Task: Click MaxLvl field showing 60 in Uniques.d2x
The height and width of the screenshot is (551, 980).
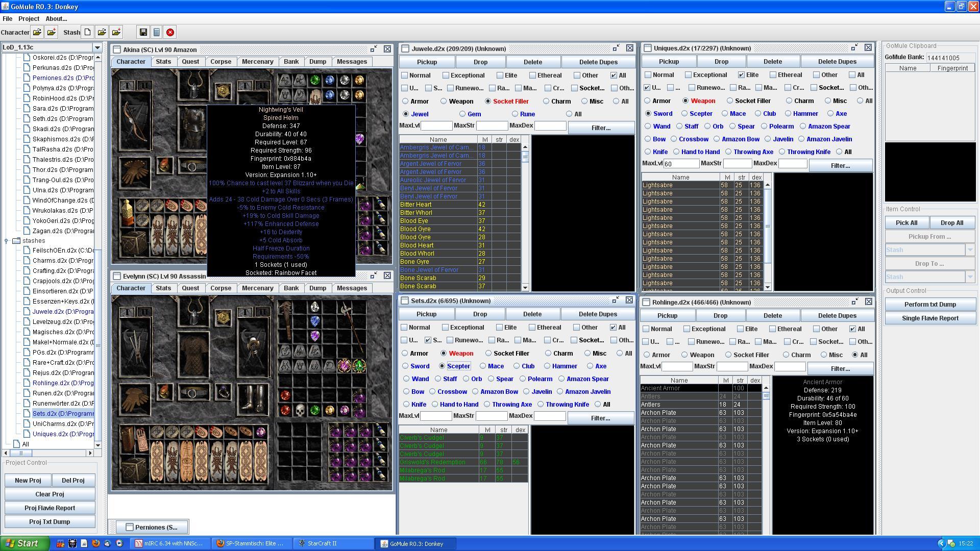Action: [x=680, y=163]
